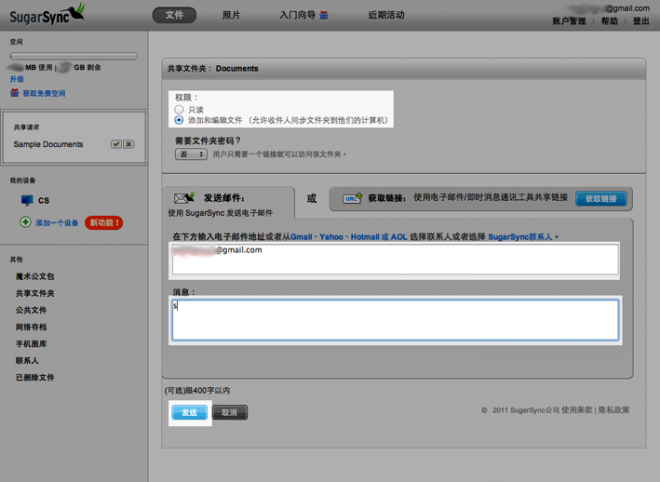Click the blue 获取链接 button
Viewport: 660px width, 482px height.
point(601,199)
